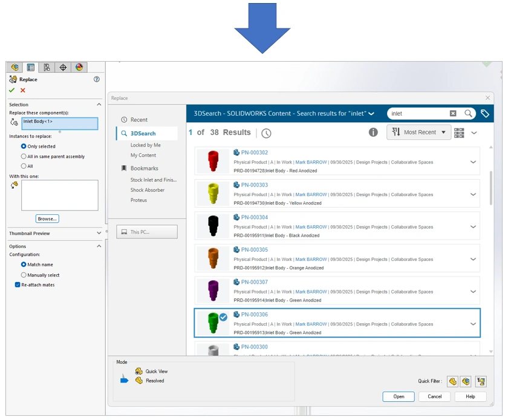The height and width of the screenshot is (420, 508).
Task: Select Quick View mode
Action: click(151, 371)
